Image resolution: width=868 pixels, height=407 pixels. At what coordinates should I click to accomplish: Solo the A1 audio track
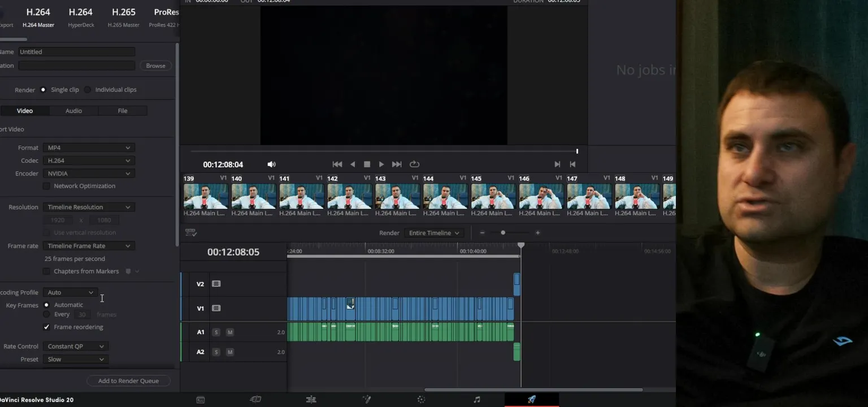tap(216, 332)
